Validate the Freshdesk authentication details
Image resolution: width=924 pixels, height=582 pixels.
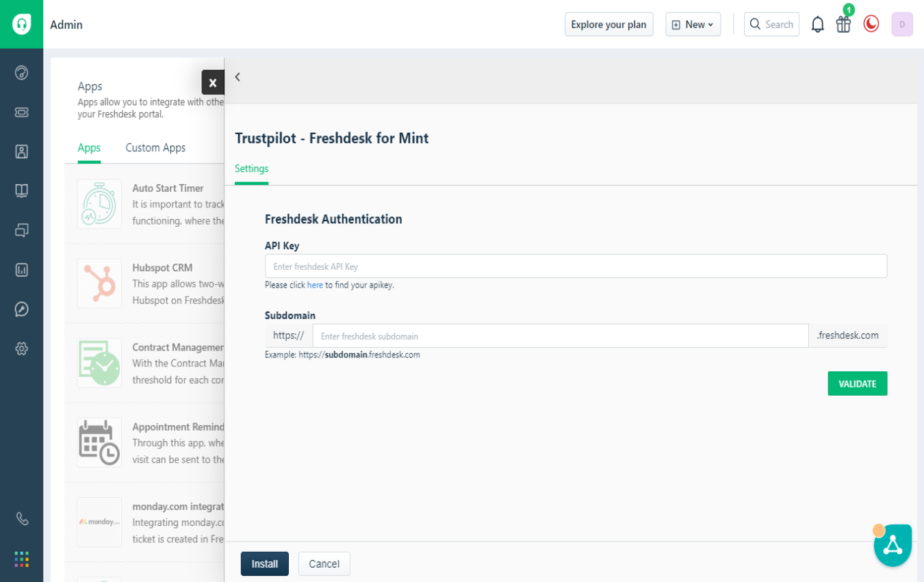click(857, 383)
